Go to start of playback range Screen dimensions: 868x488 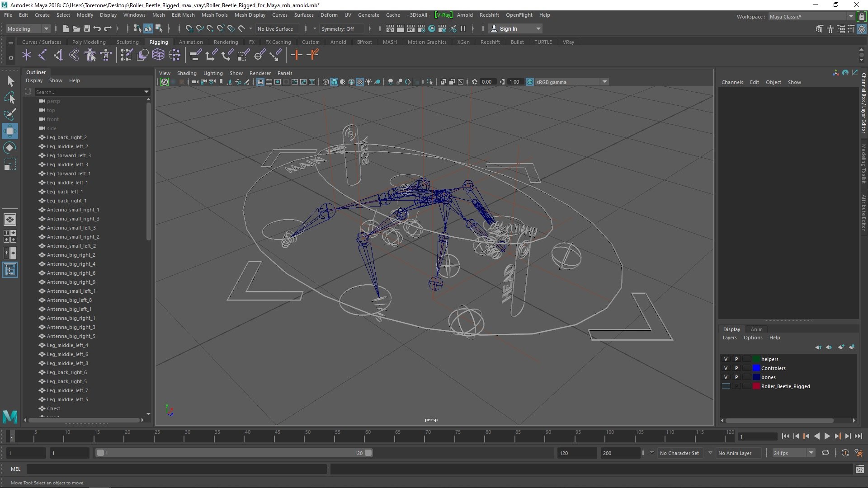click(x=786, y=436)
